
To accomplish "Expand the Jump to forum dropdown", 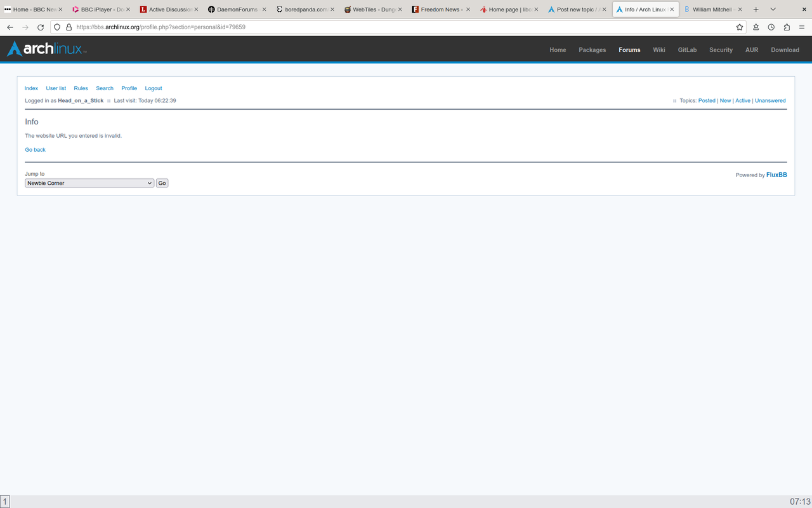I will [89, 183].
